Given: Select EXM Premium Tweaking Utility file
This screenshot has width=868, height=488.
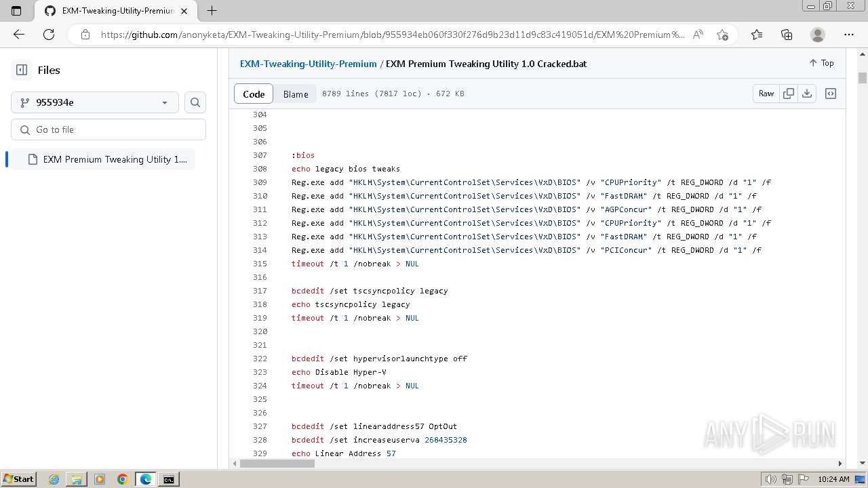Looking at the screenshot, I should point(103,159).
